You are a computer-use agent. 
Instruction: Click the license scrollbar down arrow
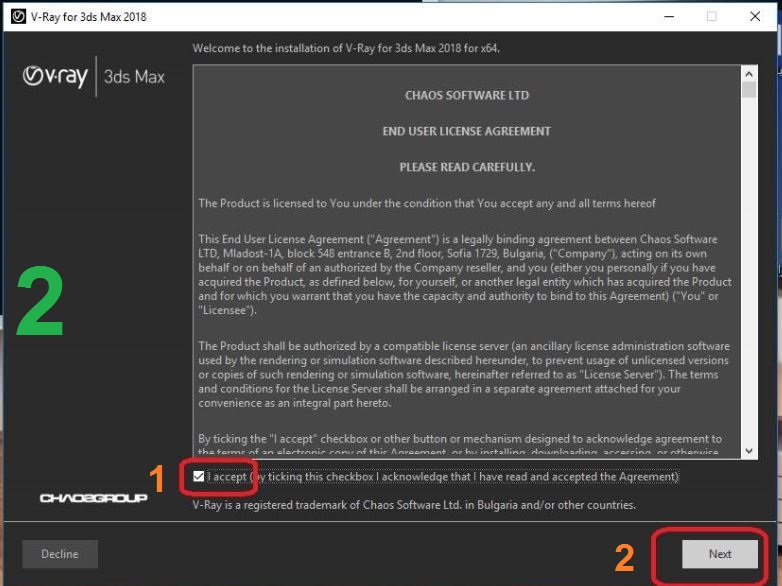pyautogui.click(x=749, y=451)
